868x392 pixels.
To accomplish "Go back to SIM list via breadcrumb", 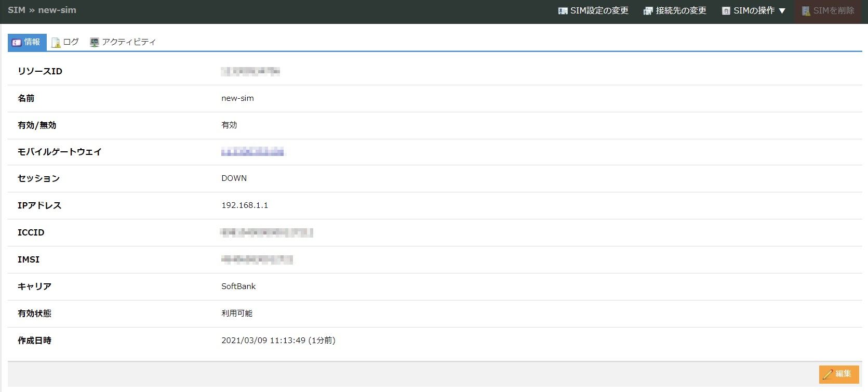I will [x=16, y=10].
